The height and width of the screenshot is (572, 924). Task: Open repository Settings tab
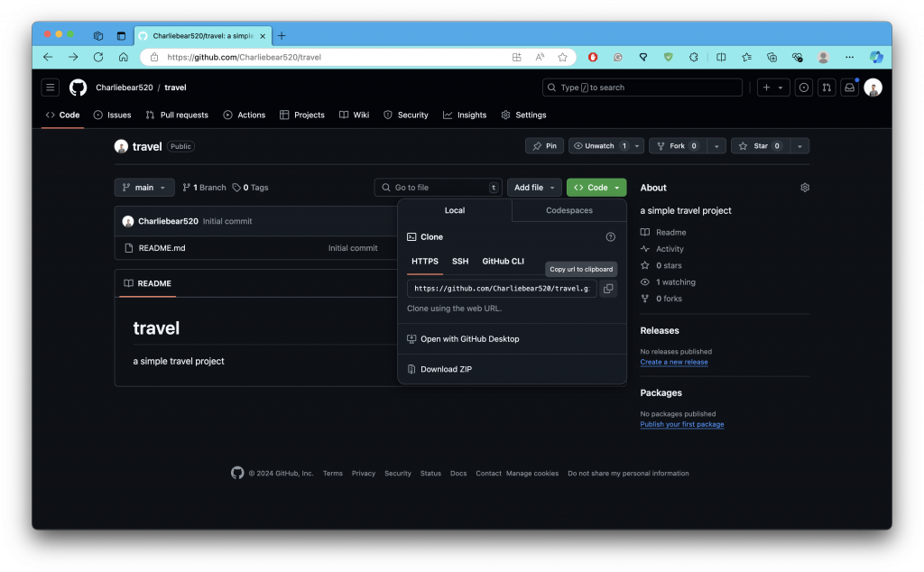(524, 115)
